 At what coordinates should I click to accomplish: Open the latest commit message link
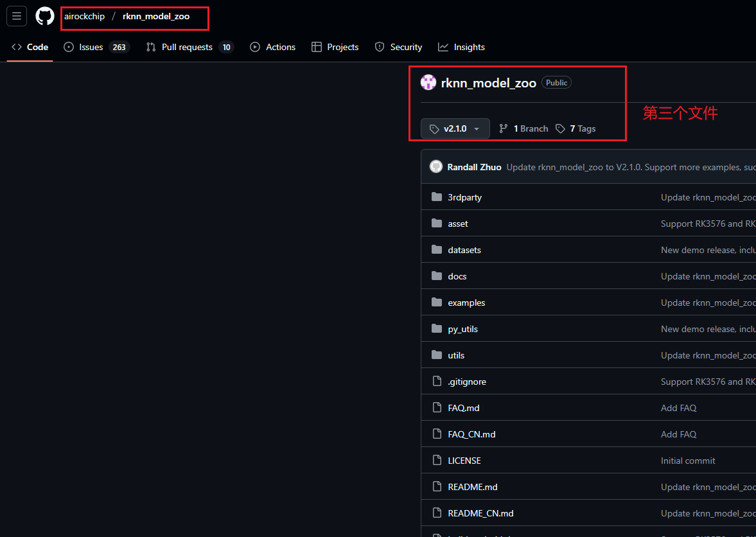click(x=631, y=167)
